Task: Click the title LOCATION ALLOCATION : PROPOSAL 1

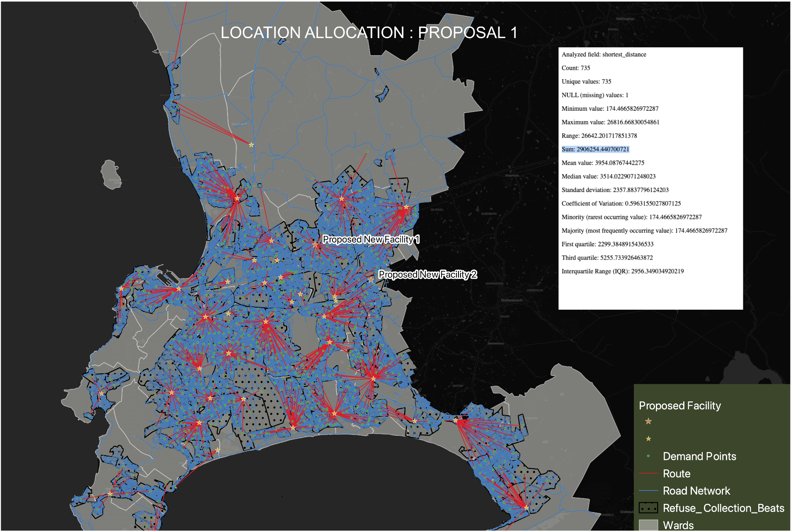Action: 369,33
